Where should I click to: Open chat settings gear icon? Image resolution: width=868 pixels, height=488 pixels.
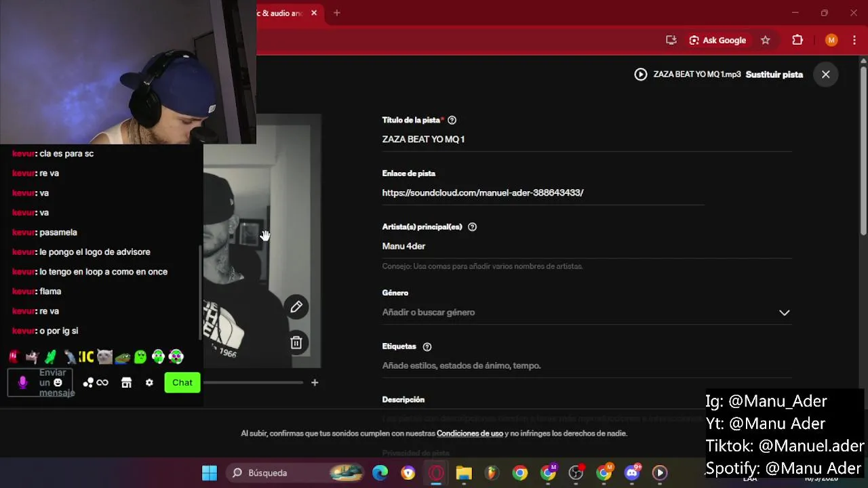[x=149, y=383]
